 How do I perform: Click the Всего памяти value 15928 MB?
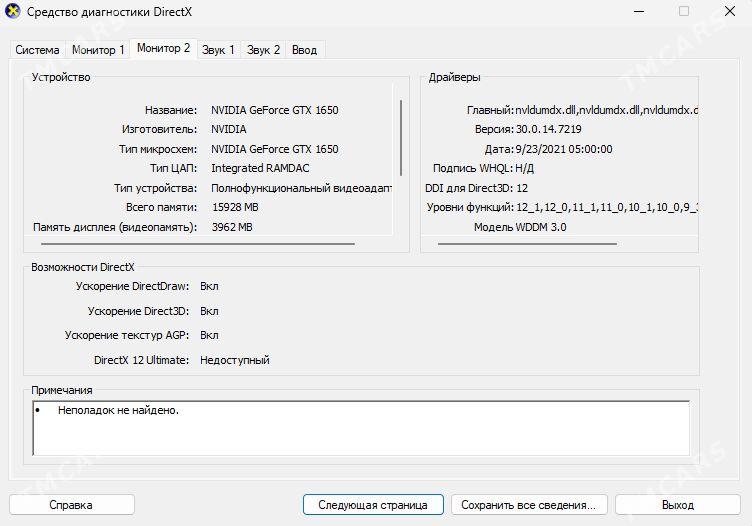[x=234, y=207]
